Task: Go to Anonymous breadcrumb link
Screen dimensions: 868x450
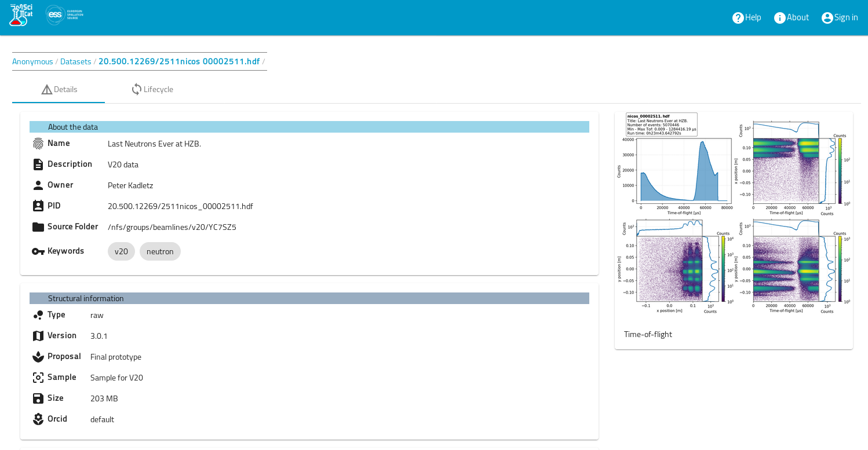Action: click(32, 61)
